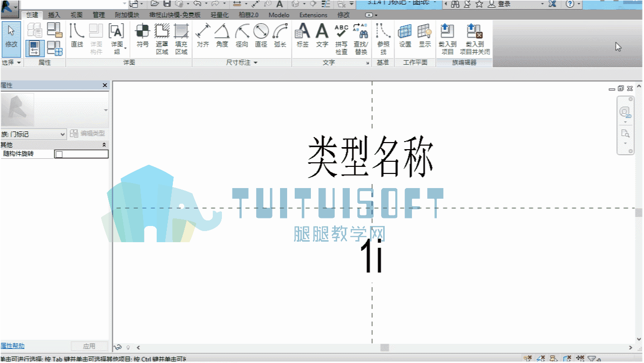Viewport: 644px width, 363px height.
Task: Click the favorites star icon
Action: click(479, 4)
